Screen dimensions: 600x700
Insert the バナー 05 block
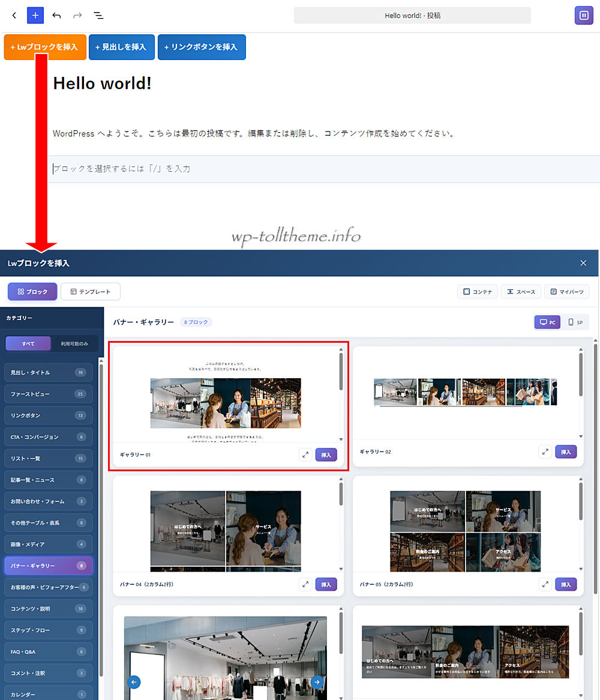566,584
